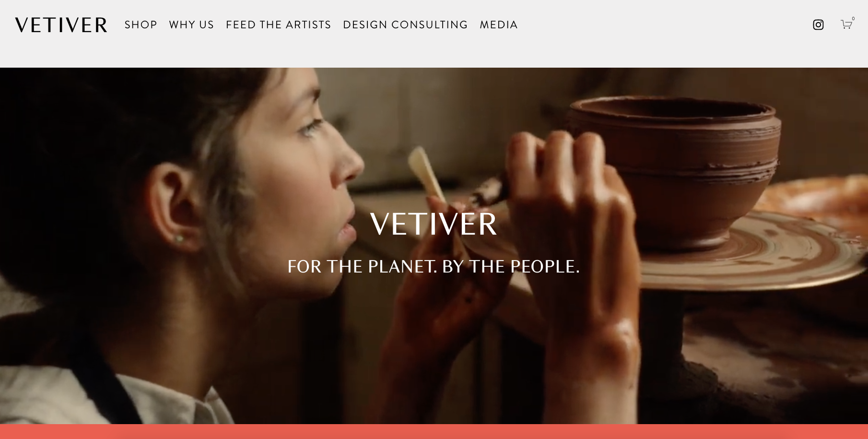Go to the WHY US page
The height and width of the screenshot is (439, 868).
[x=191, y=25]
